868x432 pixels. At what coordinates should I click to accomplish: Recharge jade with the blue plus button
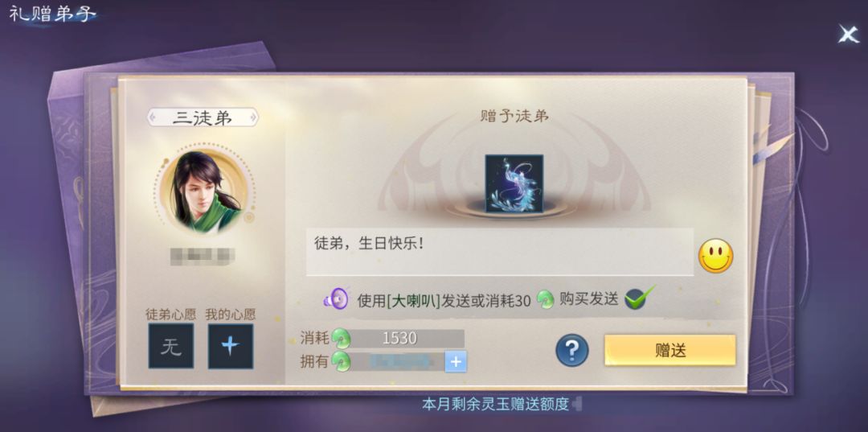(x=456, y=362)
